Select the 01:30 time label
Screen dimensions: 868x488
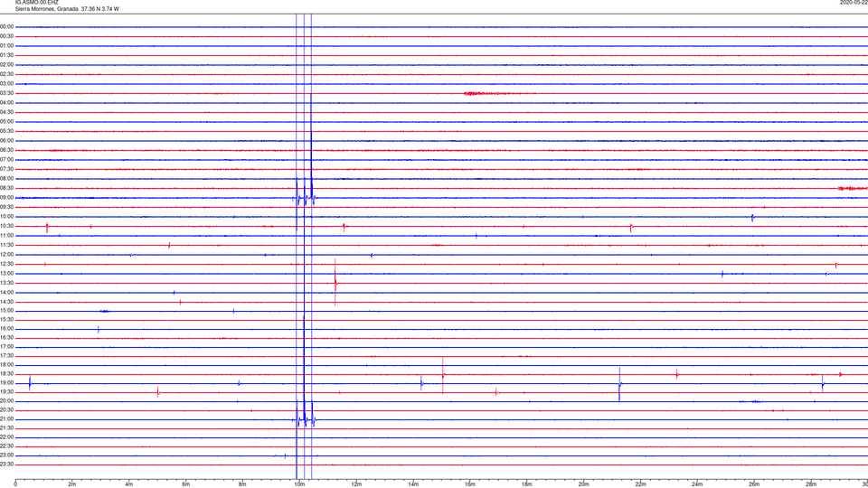pyautogui.click(x=6, y=55)
